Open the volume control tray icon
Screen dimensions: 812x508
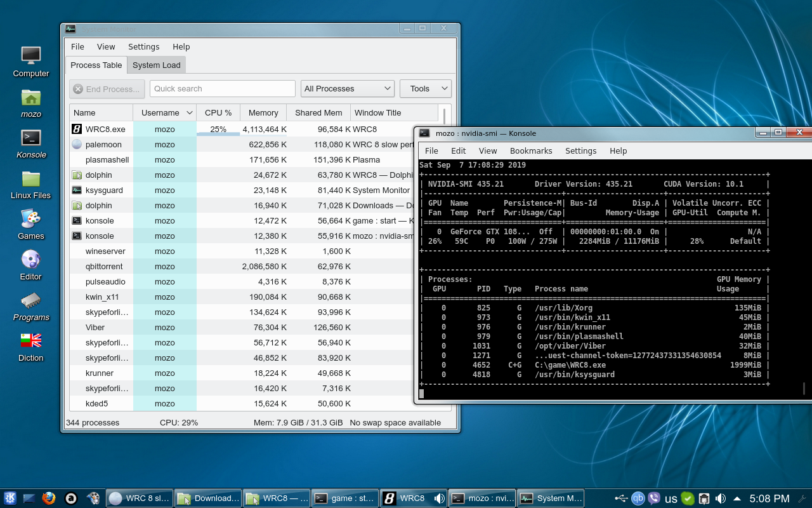[721, 498]
